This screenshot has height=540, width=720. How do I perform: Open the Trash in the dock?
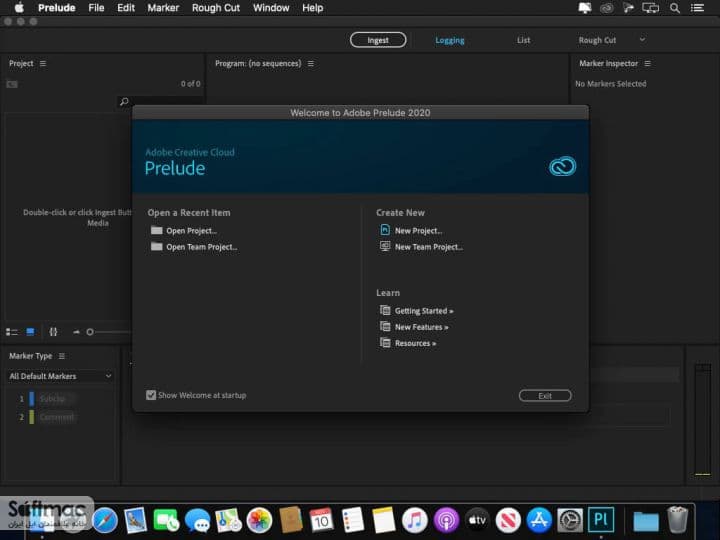tap(677, 520)
